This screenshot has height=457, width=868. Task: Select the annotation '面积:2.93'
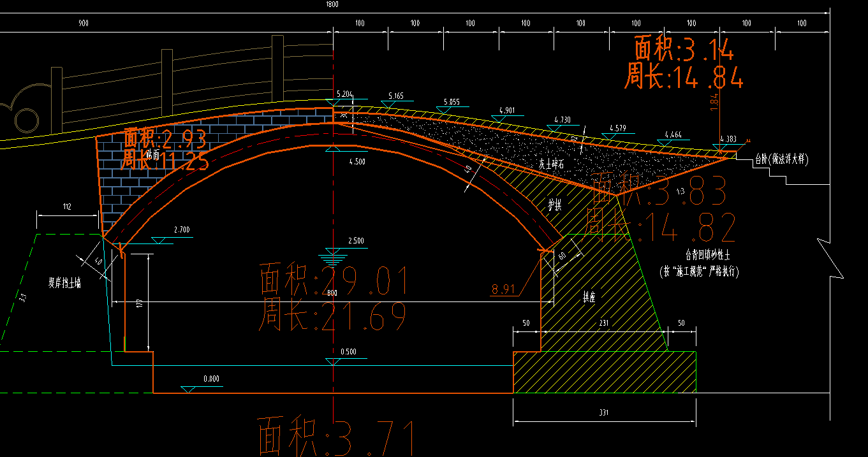pyautogui.click(x=165, y=138)
